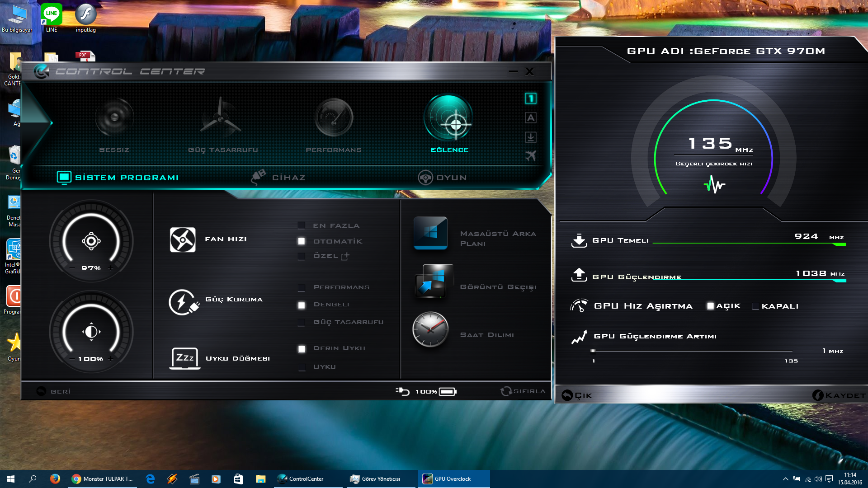
Task: Switch to Cihaz tab
Action: coord(278,178)
